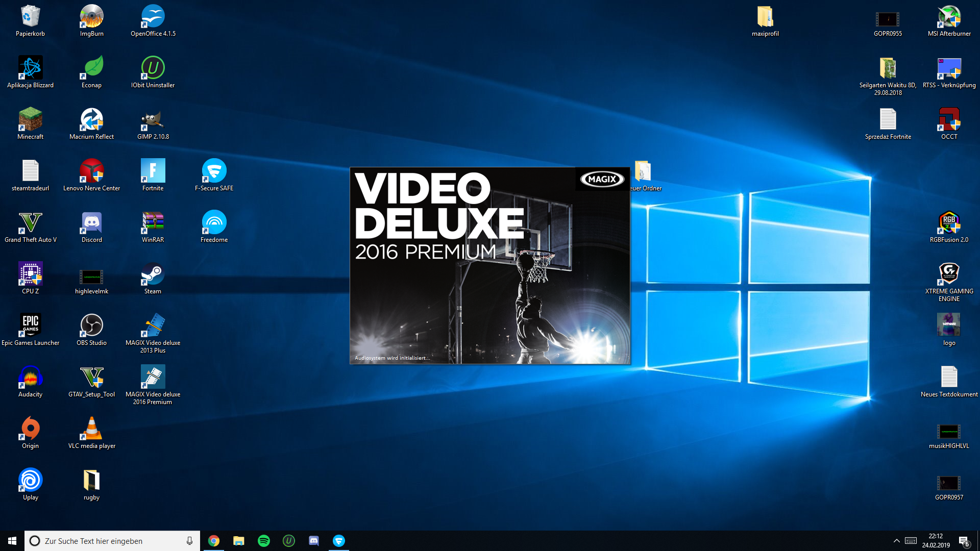Viewport: 980px width, 551px height.
Task: Click the GIMP 2.10.8 desktop icon
Action: point(153,119)
